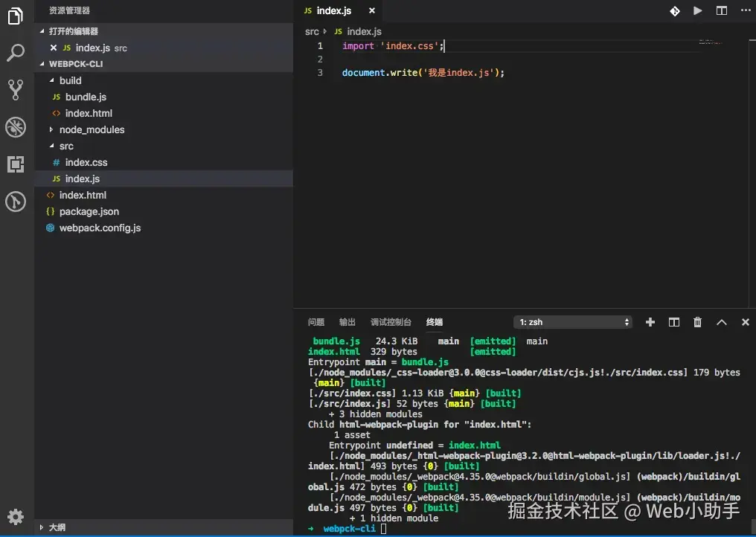Viewport: 756px width, 537px height.
Task: Close the terminal panel
Action: tap(746, 322)
